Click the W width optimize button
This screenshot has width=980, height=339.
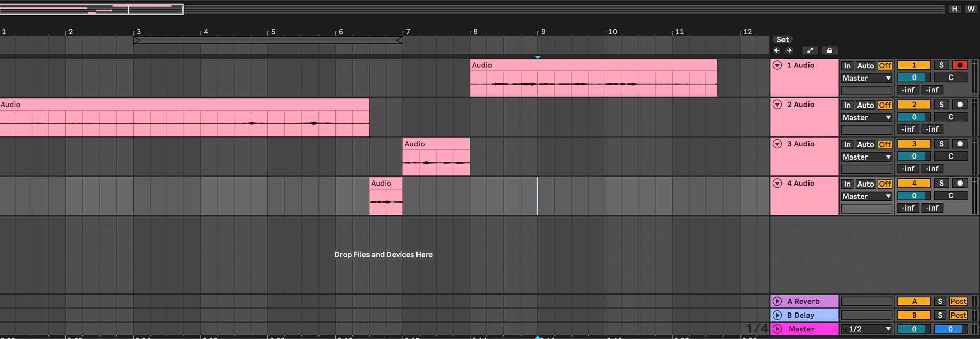click(970, 9)
